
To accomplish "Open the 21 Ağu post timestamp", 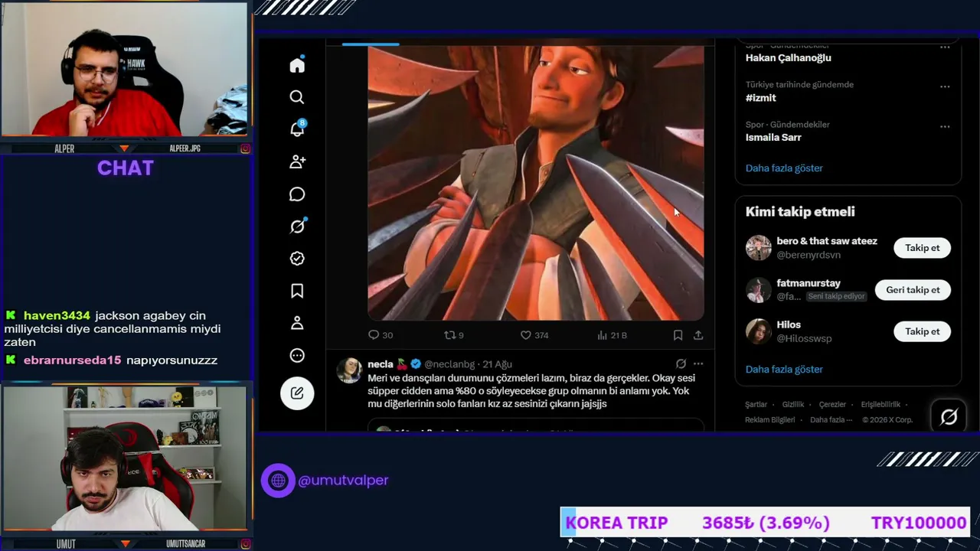I will (x=497, y=364).
